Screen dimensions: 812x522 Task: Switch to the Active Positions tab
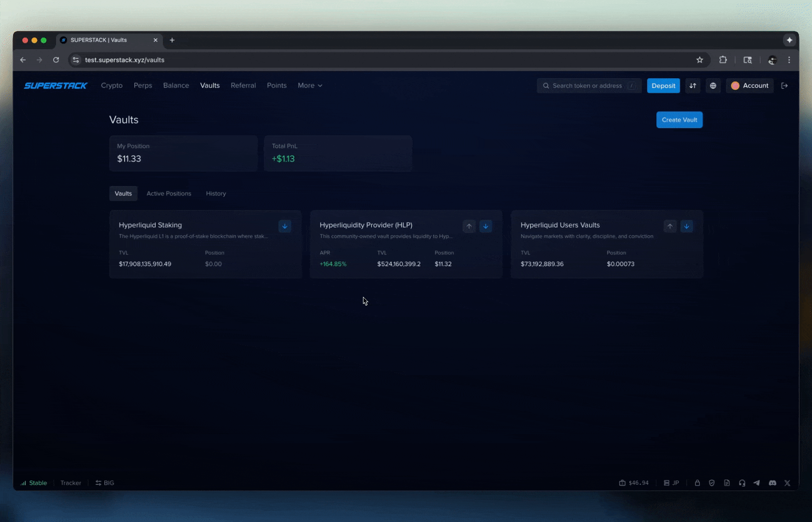click(169, 193)
